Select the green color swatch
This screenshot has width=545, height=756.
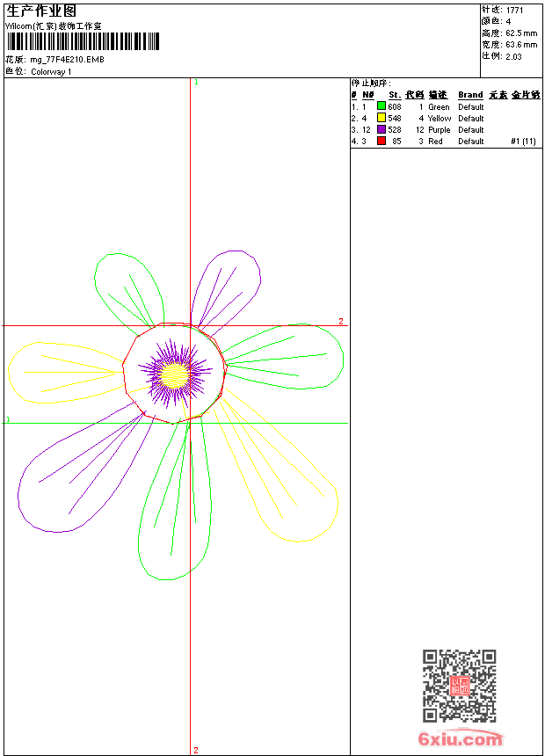(381, 106)
